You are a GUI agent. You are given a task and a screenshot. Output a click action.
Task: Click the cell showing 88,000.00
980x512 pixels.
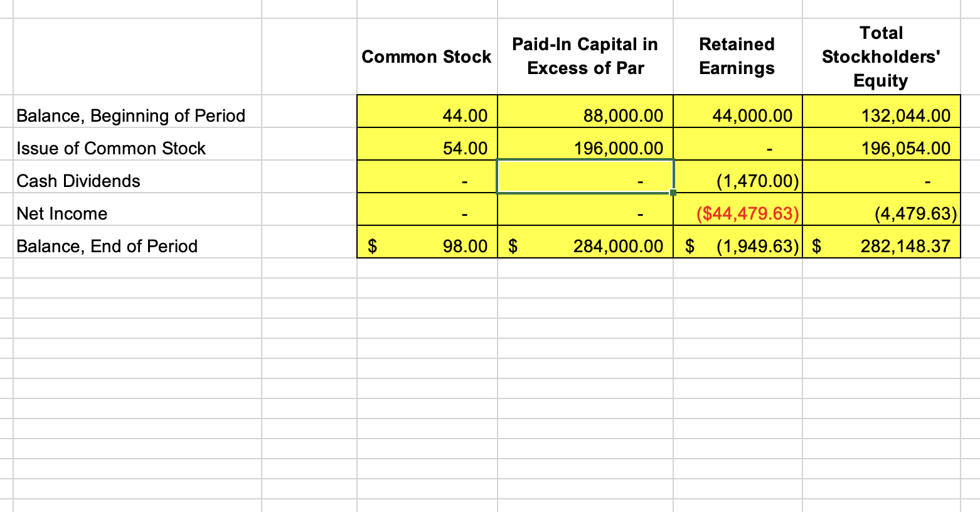585,115
